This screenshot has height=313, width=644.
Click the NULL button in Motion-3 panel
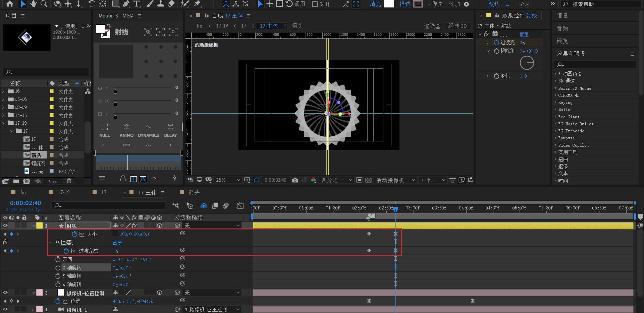coord(105,130)
